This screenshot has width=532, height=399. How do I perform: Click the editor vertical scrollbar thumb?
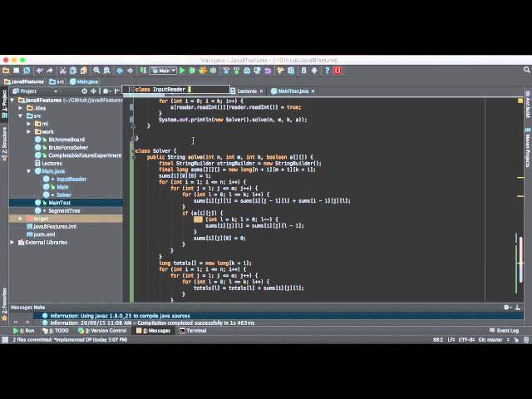521,259
